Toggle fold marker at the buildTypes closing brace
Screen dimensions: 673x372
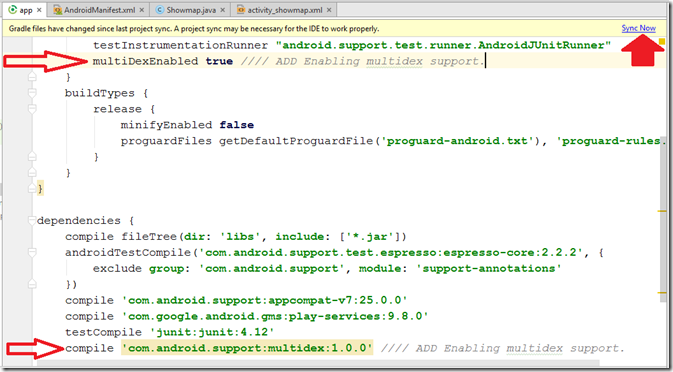(x=31, y=173)
